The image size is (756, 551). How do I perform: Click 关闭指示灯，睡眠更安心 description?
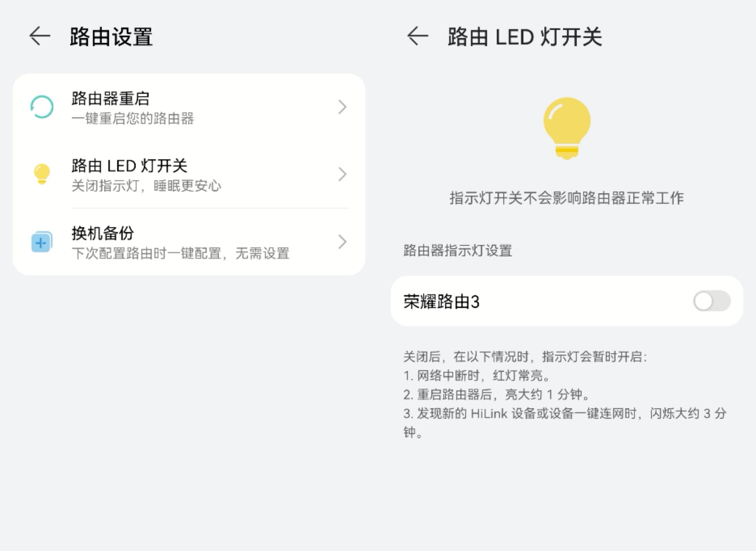(x=146, y=186)
